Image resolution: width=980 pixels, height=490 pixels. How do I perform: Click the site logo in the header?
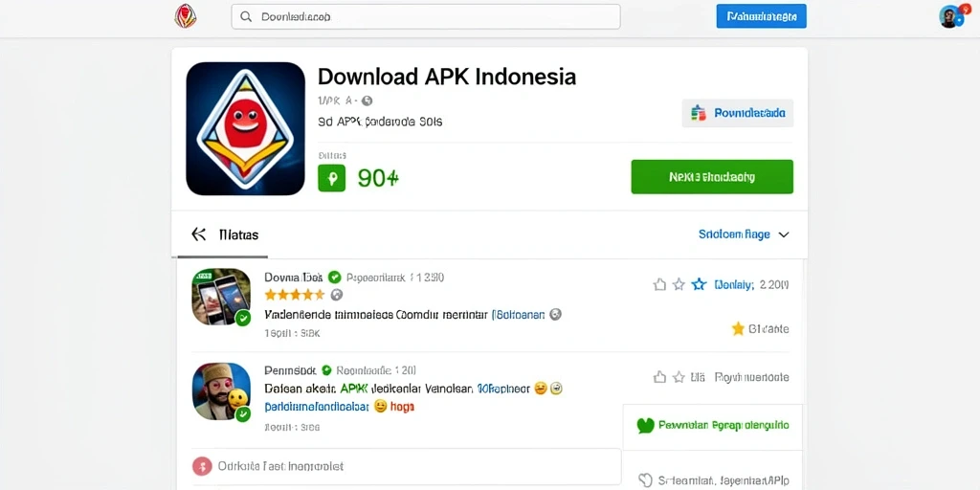coord(186,16)
